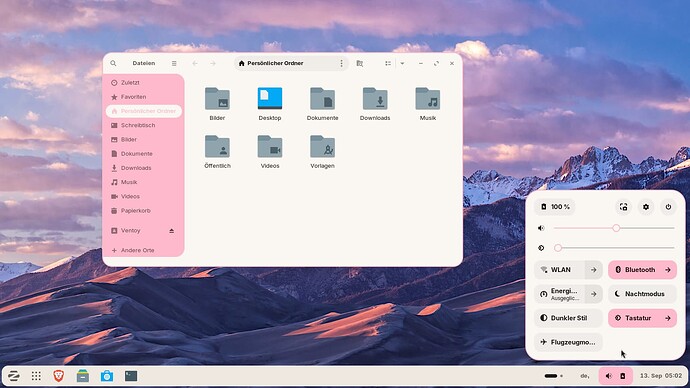The height and width of the screenshot is (388, 690).
Task: Open Software store from taskbar
Action: click(x=106, y=376)
